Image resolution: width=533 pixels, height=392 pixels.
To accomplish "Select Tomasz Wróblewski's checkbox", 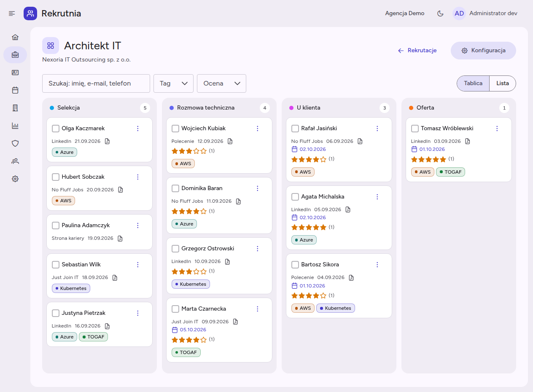I will 415,129.
